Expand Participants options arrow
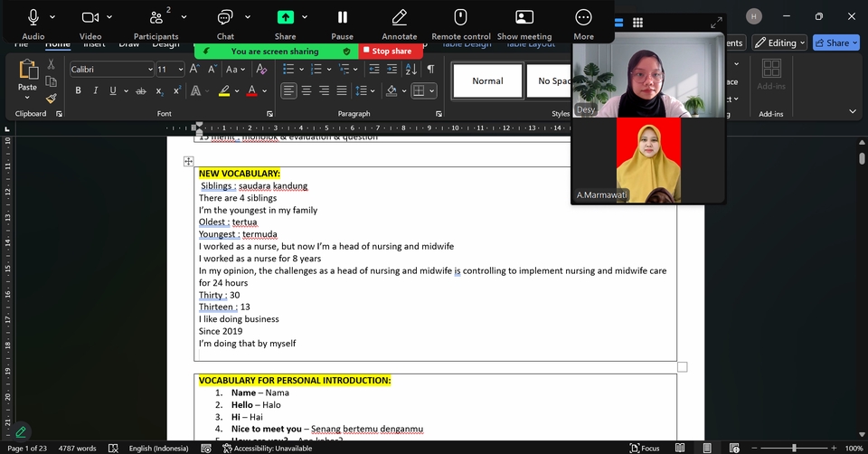The width and height of the screenshot is (868, 454). pyautogui.click(x=184, y=17)
